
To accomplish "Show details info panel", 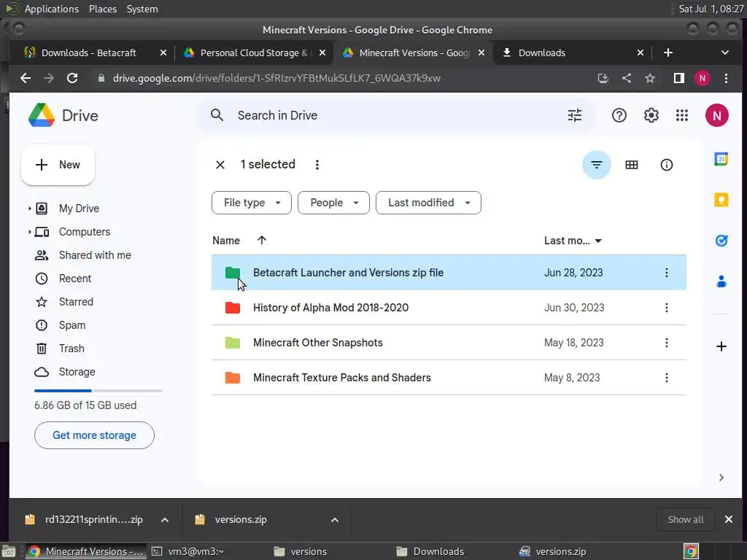I will click(x=666, y=165).
